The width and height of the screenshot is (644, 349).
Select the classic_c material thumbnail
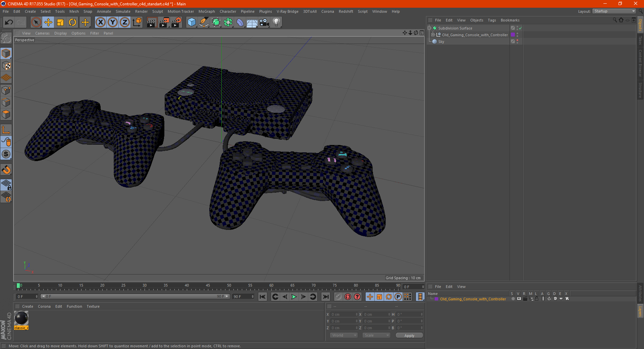(x=21, y=318)
